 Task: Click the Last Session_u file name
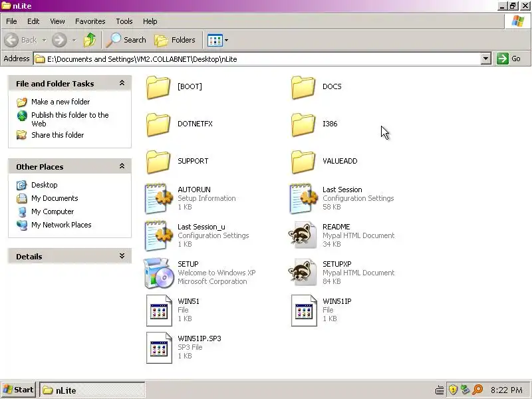point(201,227)
